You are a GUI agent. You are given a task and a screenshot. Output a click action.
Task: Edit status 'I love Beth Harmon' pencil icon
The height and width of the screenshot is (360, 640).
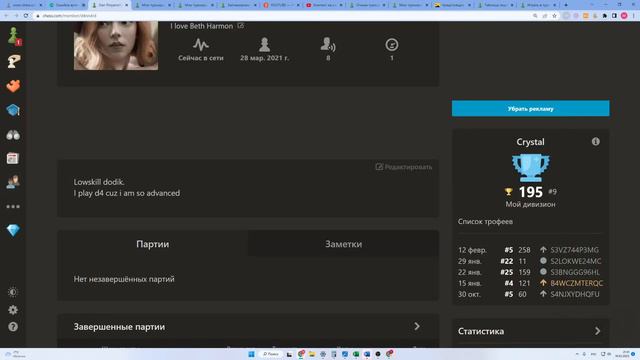(241, 26)
